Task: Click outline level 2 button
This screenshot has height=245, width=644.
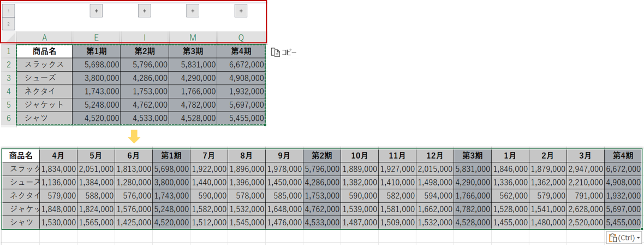Action: tap(9, 24)
